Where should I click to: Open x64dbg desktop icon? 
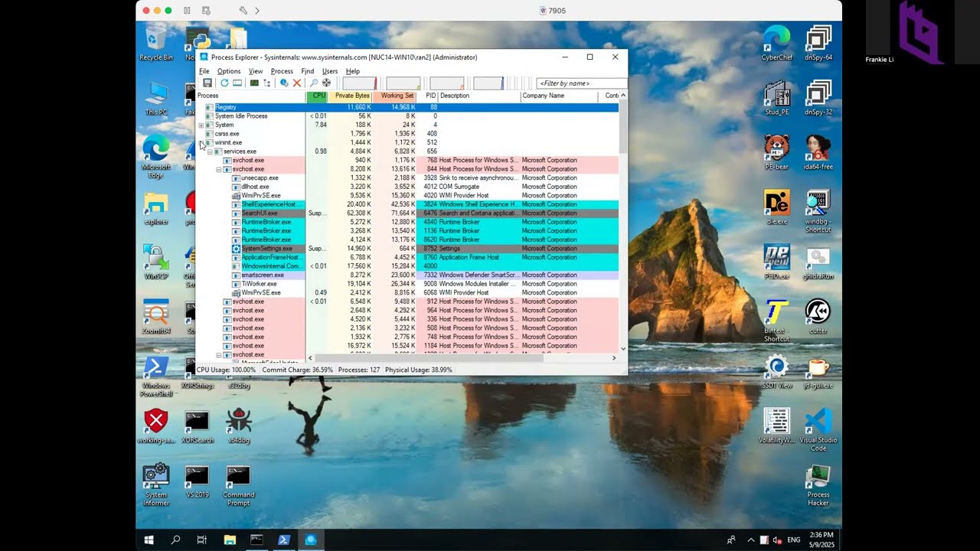239,426
